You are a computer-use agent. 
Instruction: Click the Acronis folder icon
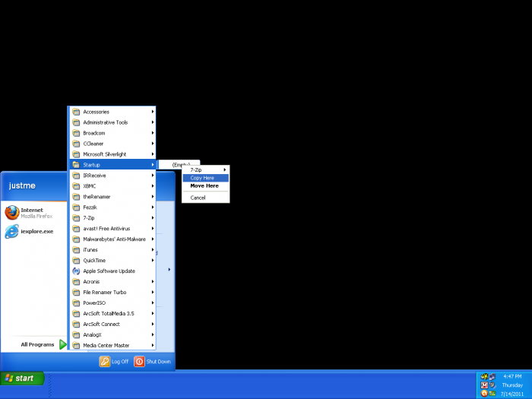pos(76,282)
